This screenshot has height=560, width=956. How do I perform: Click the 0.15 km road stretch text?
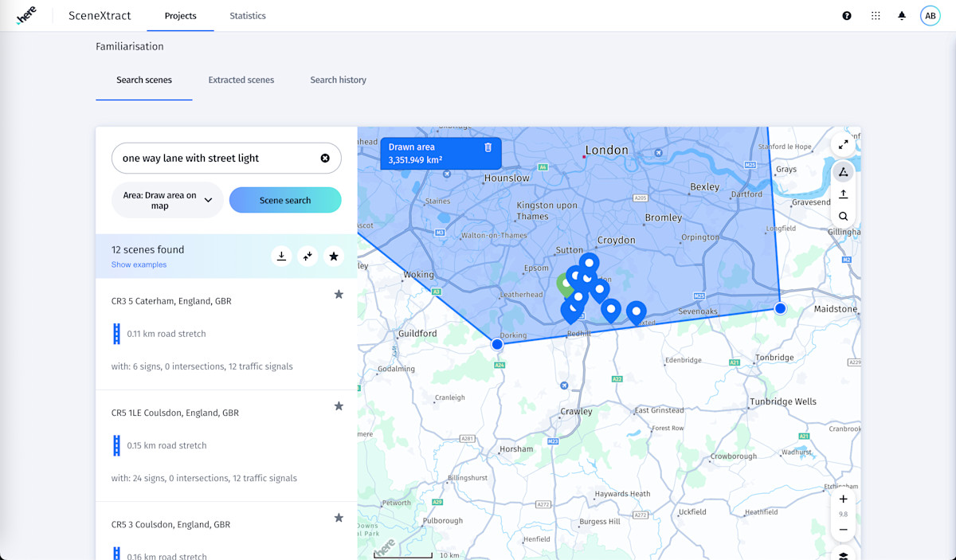(x=167, y=445)
